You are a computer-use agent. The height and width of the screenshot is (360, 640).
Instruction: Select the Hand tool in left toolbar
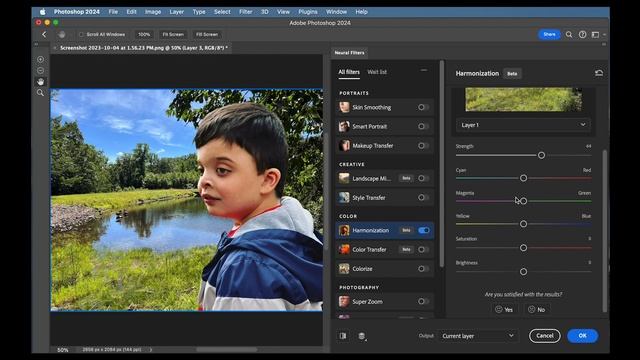tap(40, 82)
